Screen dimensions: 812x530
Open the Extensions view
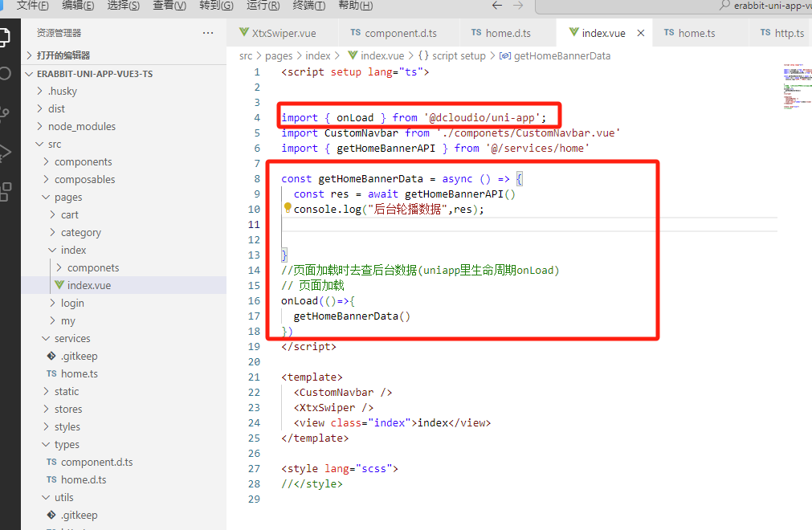5,191
